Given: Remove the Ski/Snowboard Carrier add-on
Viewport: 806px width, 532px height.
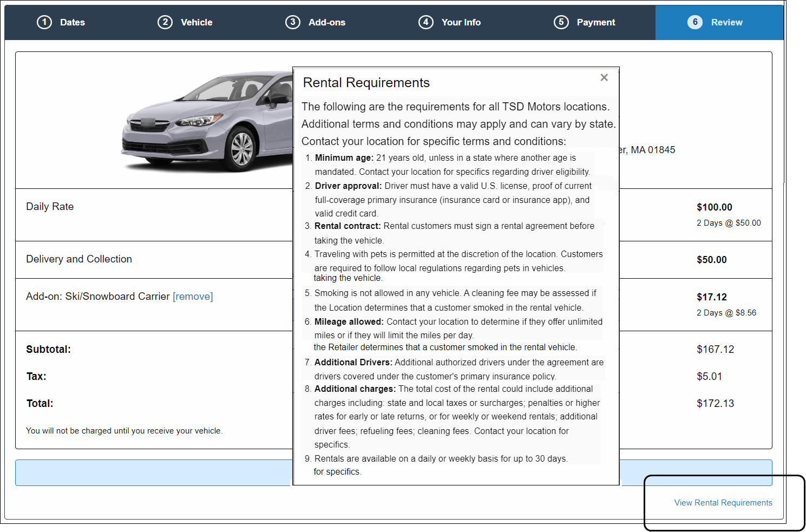Looking at the screenshot, I should pos(193,297).
